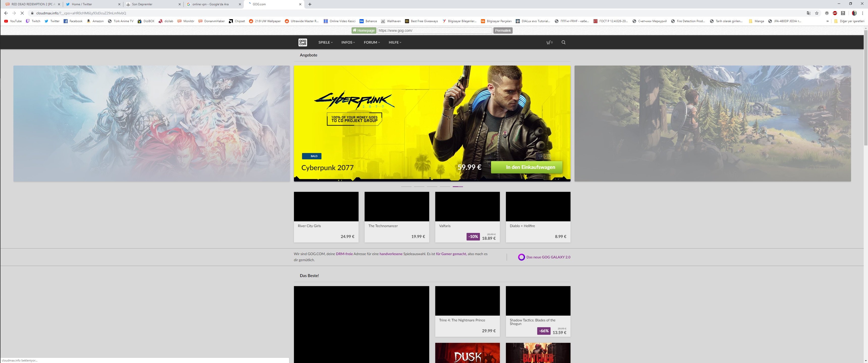Screen dimensions: 868x363
Task: Click the AdBlock Plus extension icon
Action: coord(835,13)
